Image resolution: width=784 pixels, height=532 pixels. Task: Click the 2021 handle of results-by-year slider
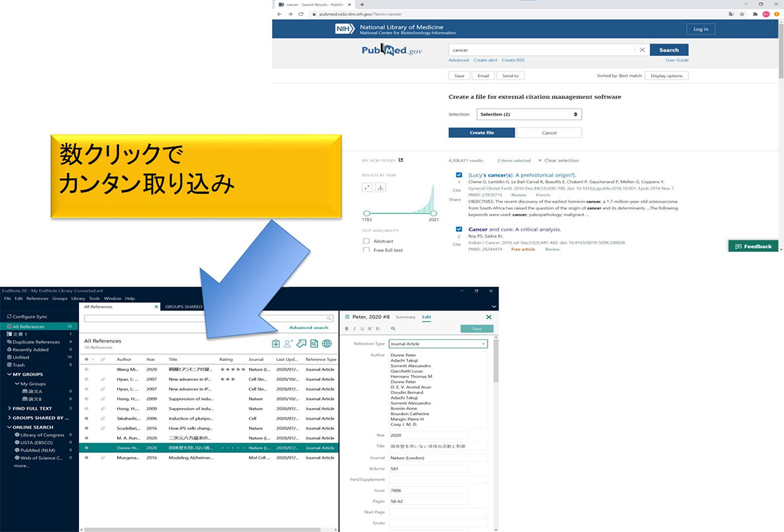[434, 213]
